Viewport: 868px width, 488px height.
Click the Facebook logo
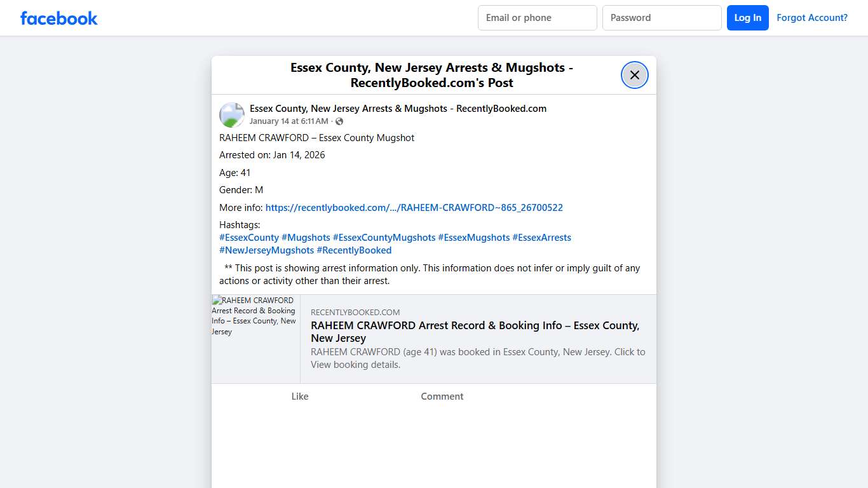[58, 18]
